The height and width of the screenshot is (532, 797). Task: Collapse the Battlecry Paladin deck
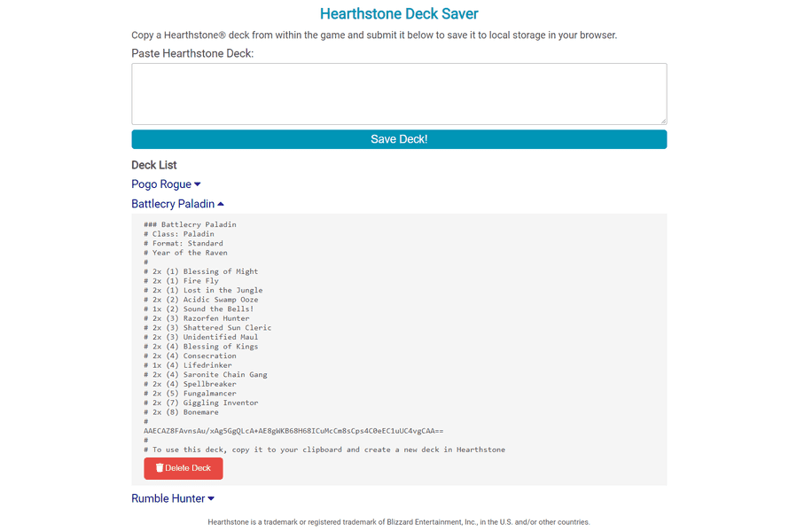click(177, 204)
